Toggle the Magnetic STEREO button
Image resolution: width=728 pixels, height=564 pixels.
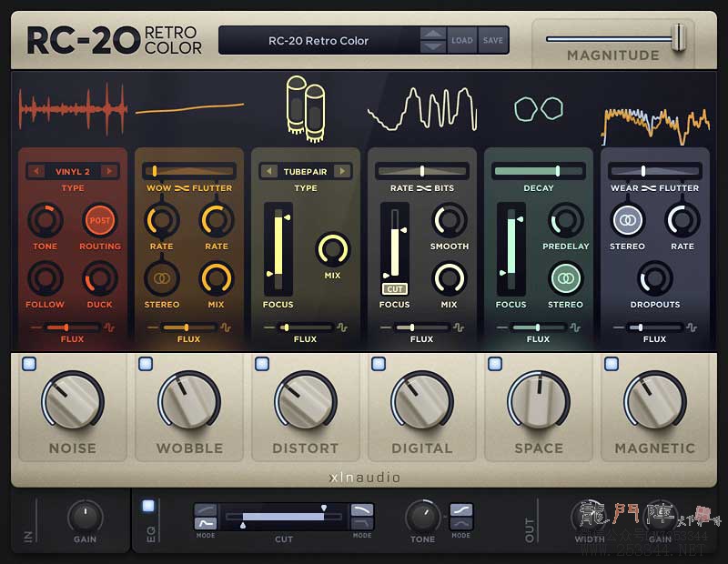pos(627,220)
